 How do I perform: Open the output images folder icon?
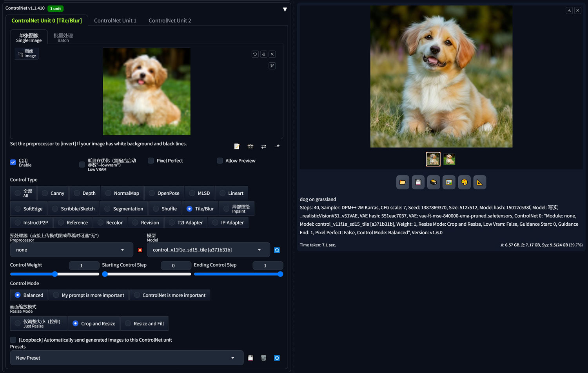[x=403, y=182]
